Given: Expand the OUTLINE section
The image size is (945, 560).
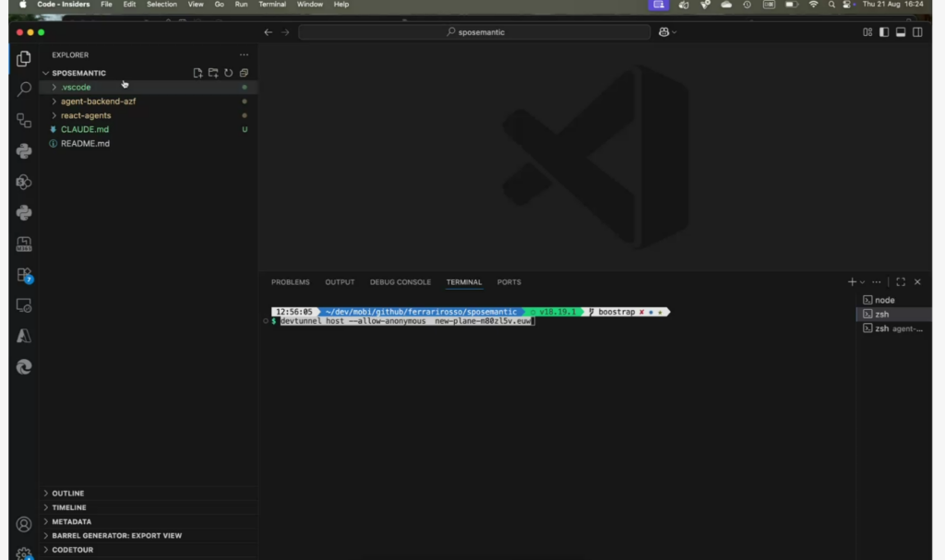Looking at the screenshot, I should point(149,493).
